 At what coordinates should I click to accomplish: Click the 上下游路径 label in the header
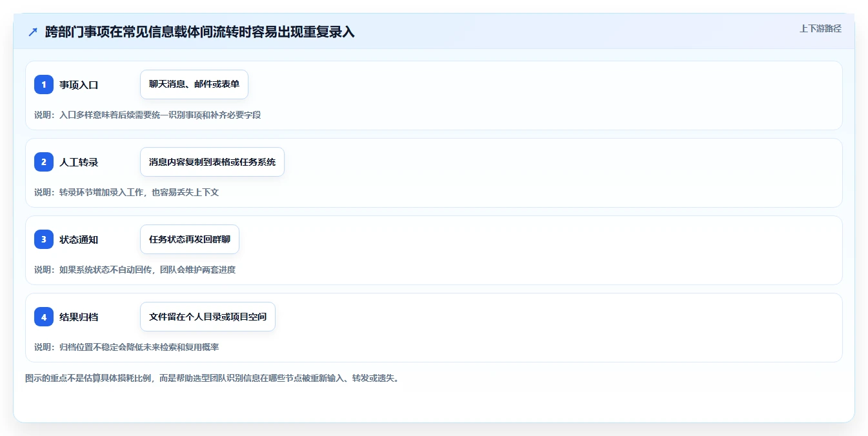pos(820,28)
